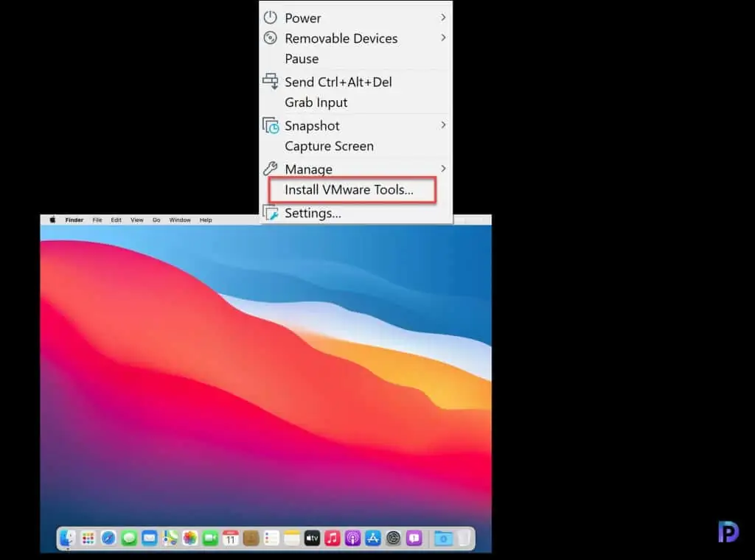
Task: Click the Removable Devices label
Action: point(341,38)
